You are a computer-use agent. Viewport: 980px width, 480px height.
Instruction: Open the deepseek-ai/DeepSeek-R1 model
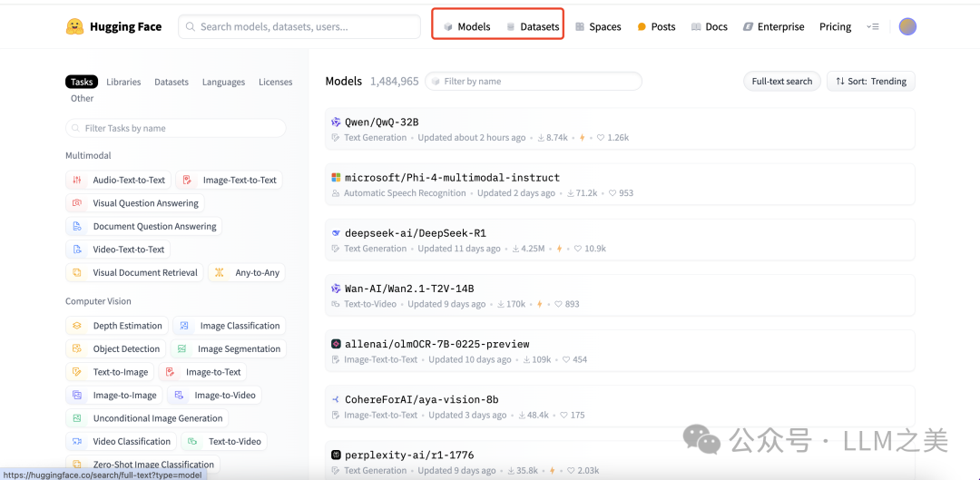(x=620, y=240)
